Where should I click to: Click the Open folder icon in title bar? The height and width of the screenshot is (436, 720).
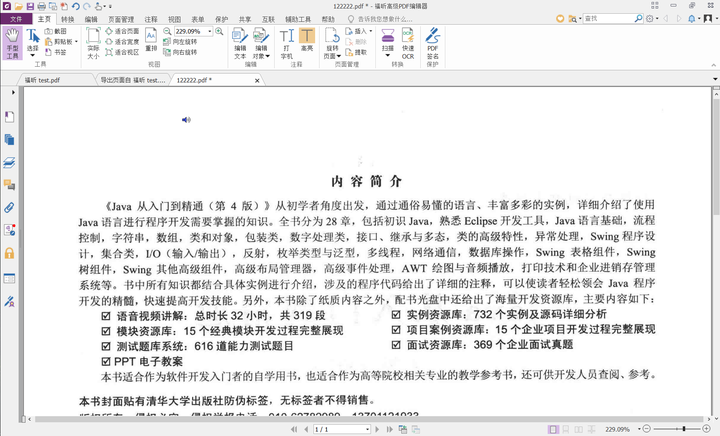coord(18,6)
